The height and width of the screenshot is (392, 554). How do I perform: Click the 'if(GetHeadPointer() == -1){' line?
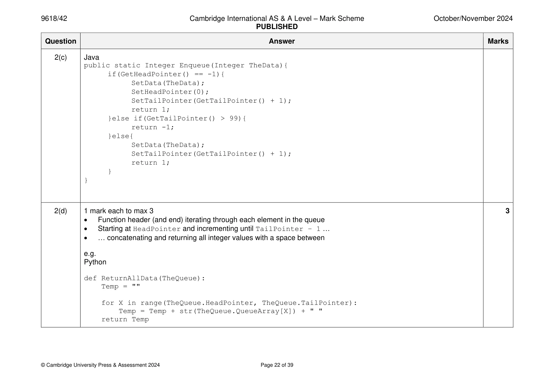click(x=166, y=74)
